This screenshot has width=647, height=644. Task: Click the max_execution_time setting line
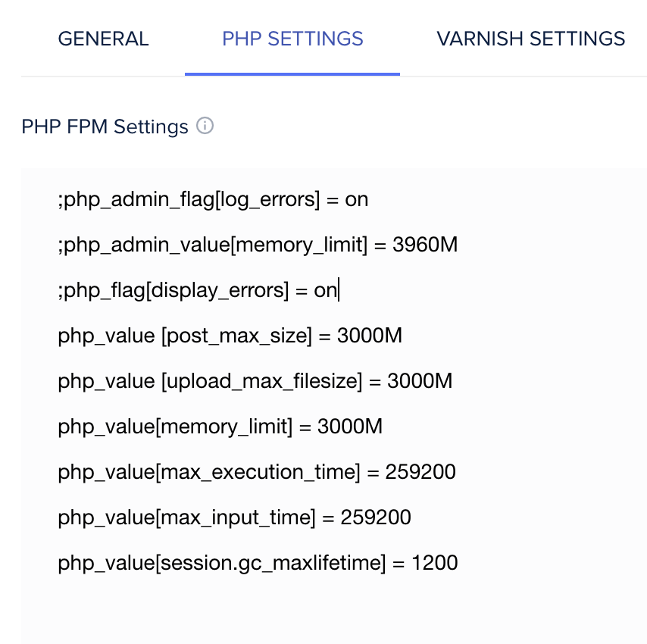[256, 471]
